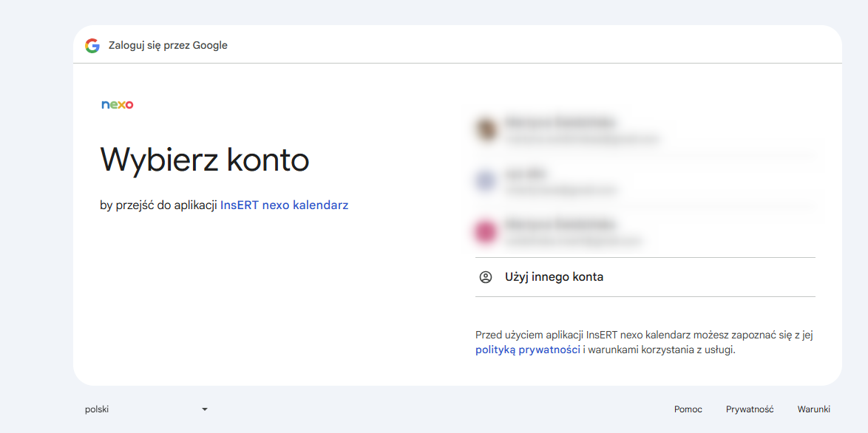
Task: Click the language dropdown arrow
Action: coord(205,409)
